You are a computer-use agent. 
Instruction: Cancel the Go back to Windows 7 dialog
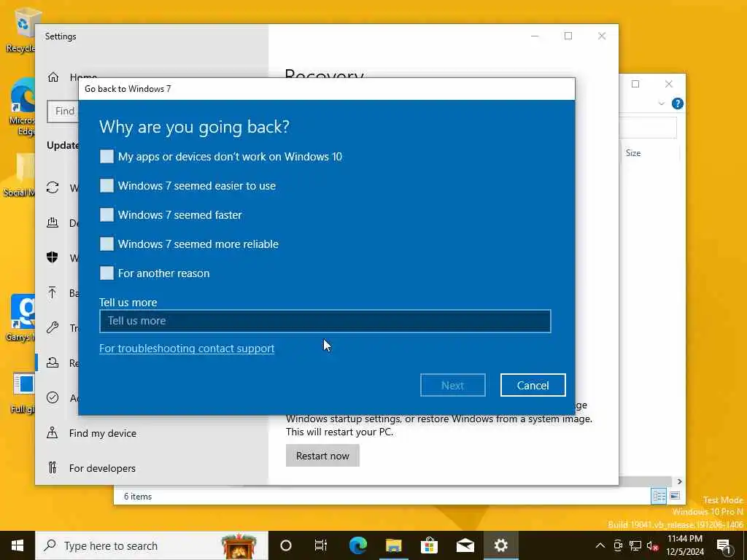[533, 385]
